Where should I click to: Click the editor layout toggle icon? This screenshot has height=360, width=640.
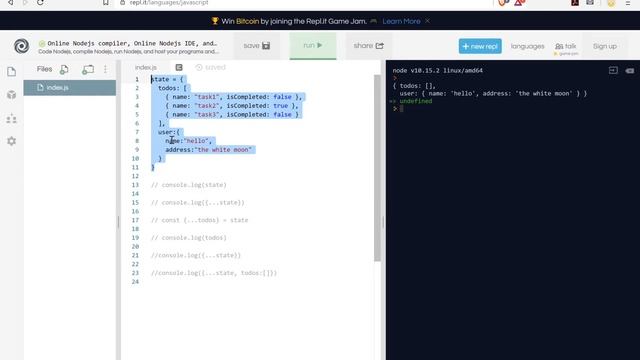pos(179,67)
